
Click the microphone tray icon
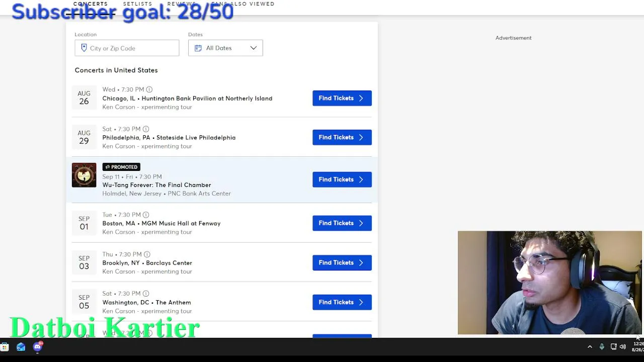tap(602, 347)
